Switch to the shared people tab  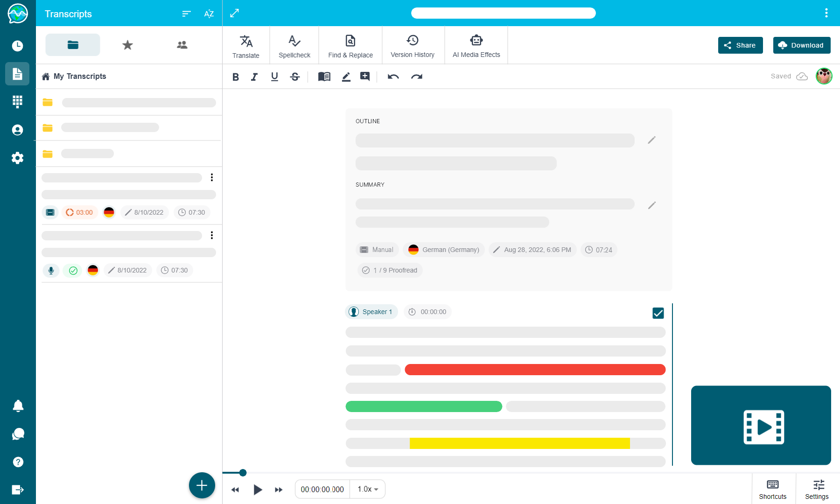[x=182, y=45]
